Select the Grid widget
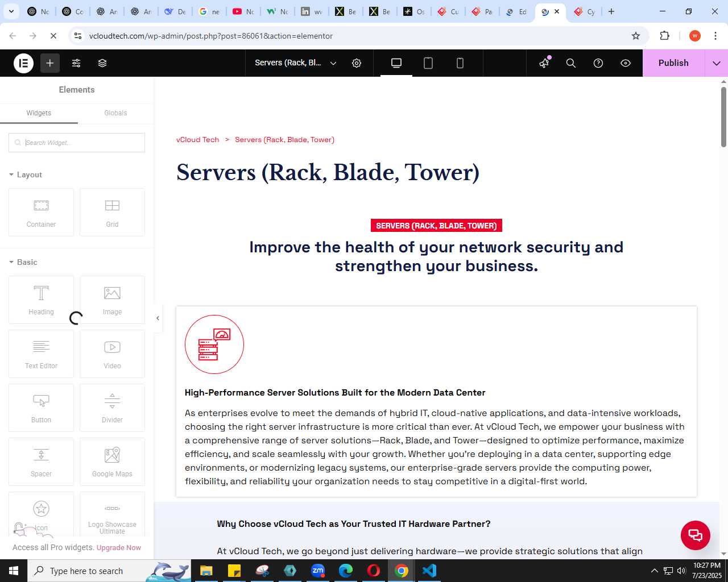This screenshot has height=582, width=728. click(112, 212)
